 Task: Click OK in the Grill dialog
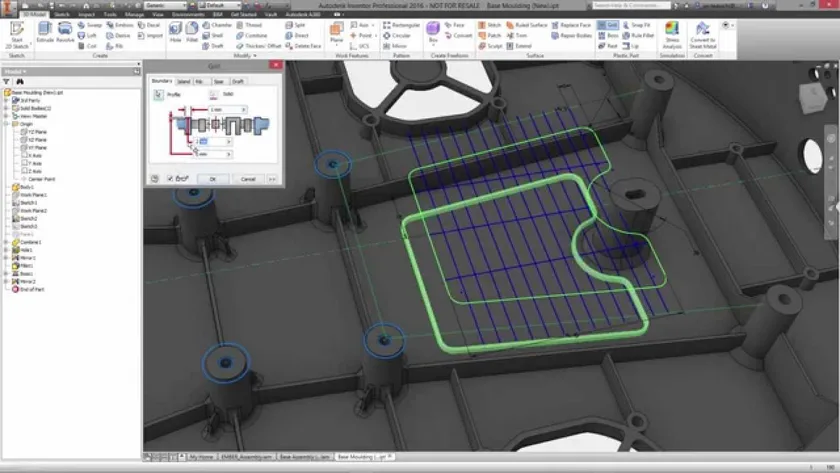point(213,179)
